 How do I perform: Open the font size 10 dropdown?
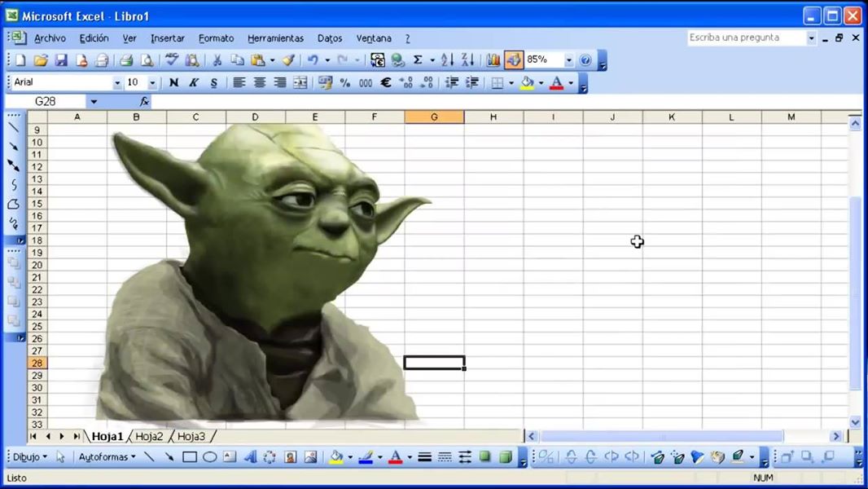coord(152,83)
